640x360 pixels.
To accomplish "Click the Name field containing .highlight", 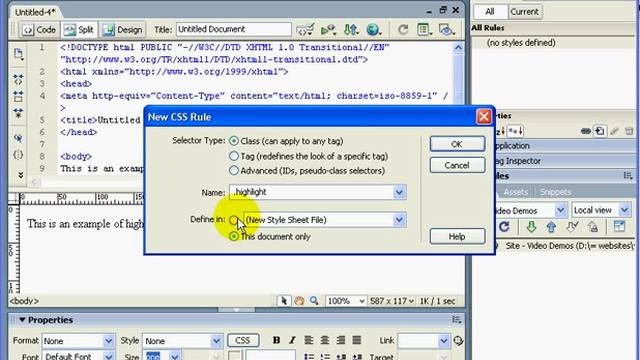I will click(312, 192).
